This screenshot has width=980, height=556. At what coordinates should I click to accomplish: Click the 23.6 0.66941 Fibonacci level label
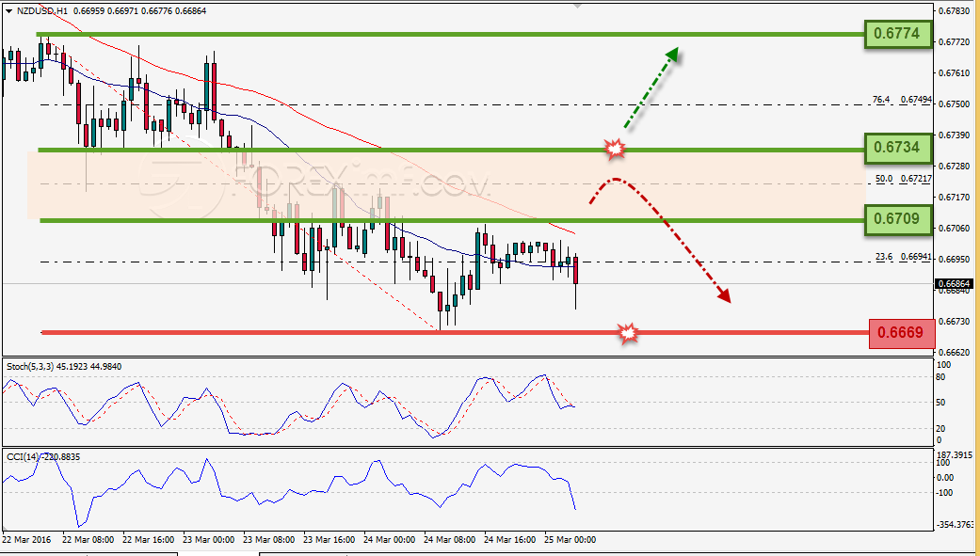tap(904, 257)
